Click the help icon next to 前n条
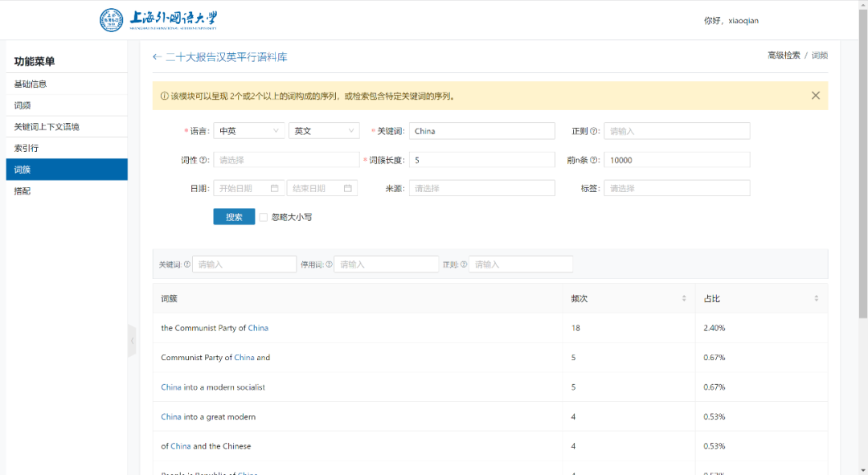868x475 pixels. pyautogui.click(x=593, y=160)
